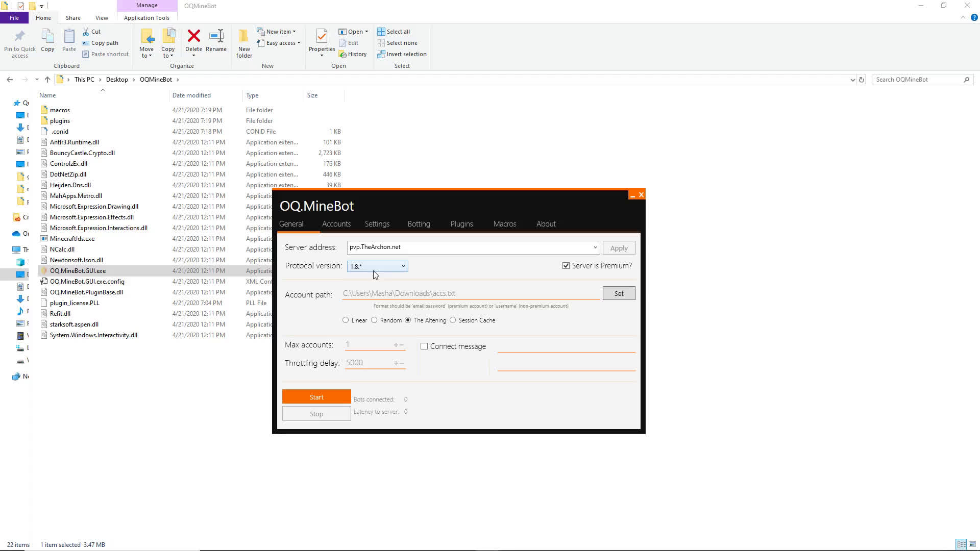Click the orange Start button
Screen dimensions: 980x551
pyautogui.click(x=316, y=397)
